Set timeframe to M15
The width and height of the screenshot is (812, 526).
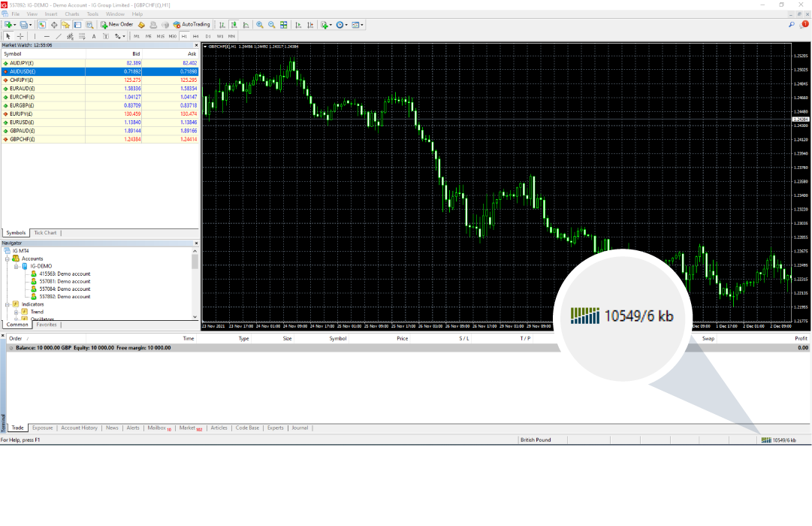pos(161,36)
